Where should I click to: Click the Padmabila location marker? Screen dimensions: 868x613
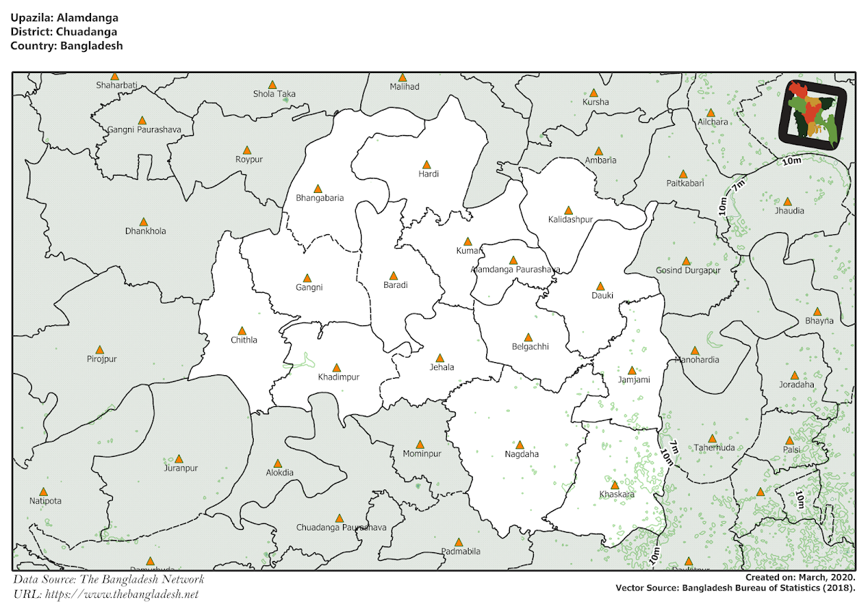459,541
